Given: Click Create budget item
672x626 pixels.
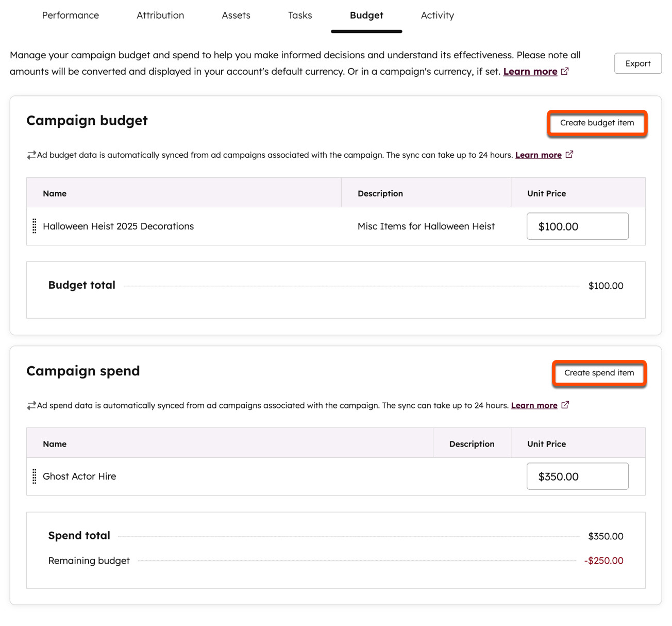Looking at the screenshot, I should (x=597, y=123).
